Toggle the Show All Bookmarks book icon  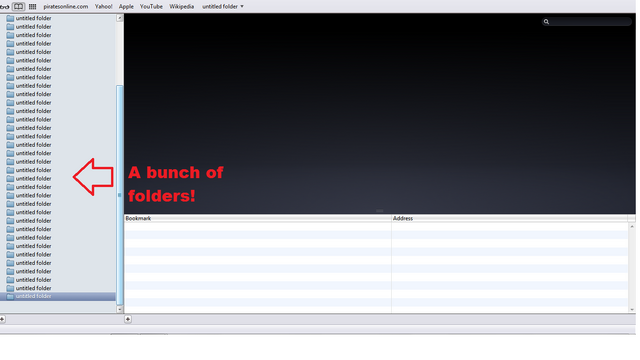(x=18, y=7)
